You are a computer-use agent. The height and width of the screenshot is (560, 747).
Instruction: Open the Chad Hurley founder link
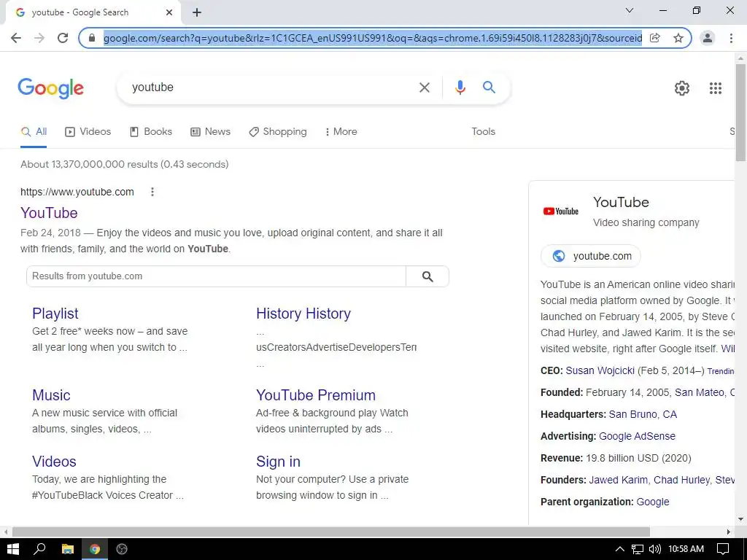[x=681, y=481]
